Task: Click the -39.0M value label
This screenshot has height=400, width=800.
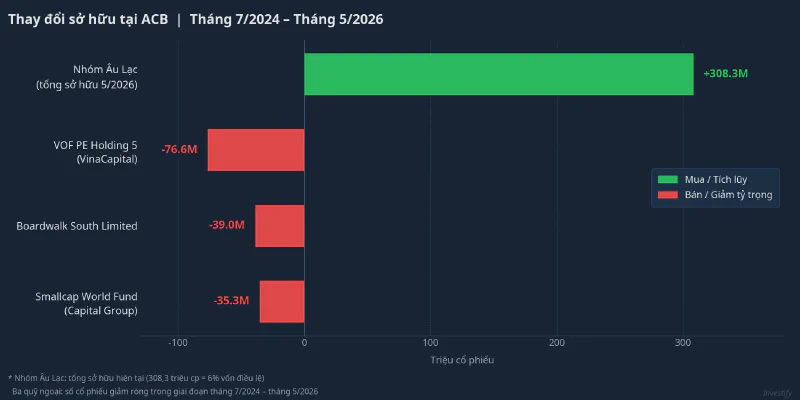Action: pos(227,226)
